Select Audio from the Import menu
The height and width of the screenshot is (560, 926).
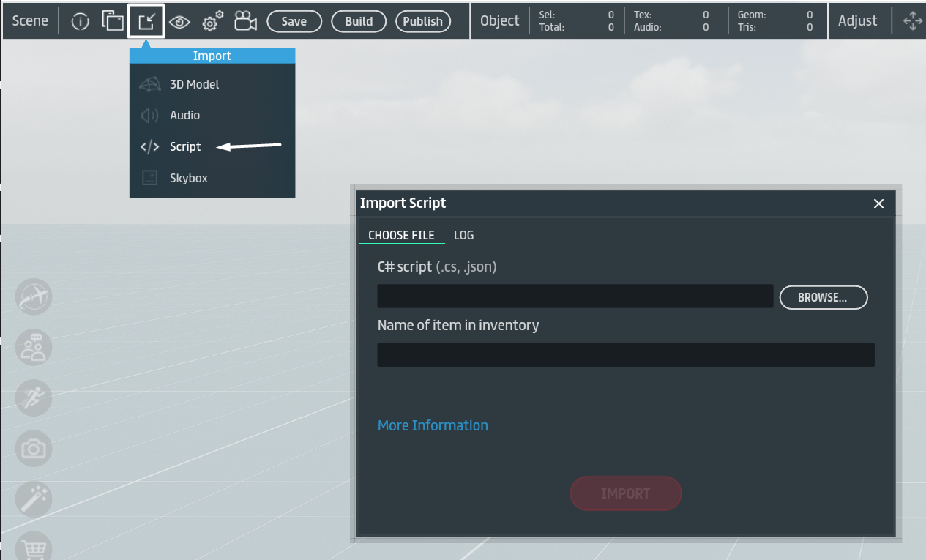[183, 115]
